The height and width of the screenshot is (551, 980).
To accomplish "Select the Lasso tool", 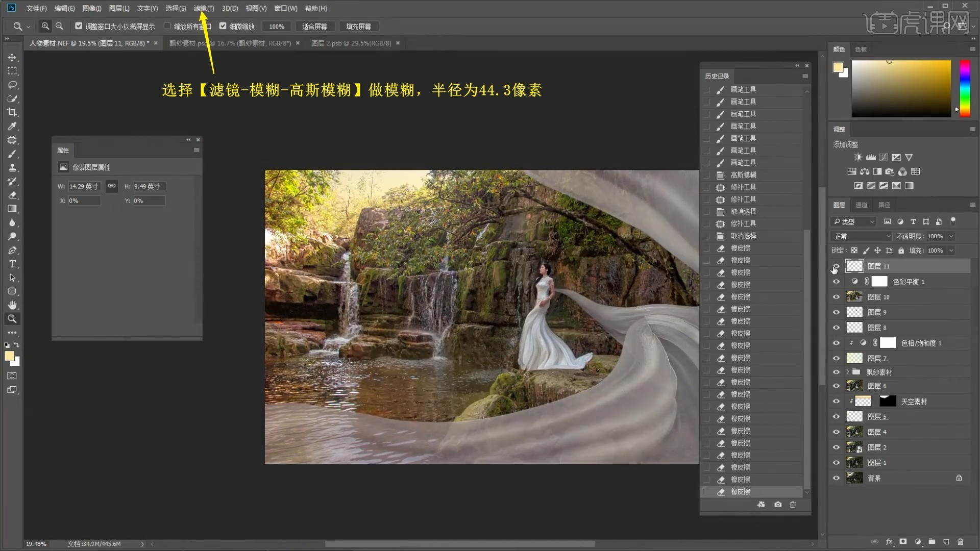I will [x=12, y=85].
